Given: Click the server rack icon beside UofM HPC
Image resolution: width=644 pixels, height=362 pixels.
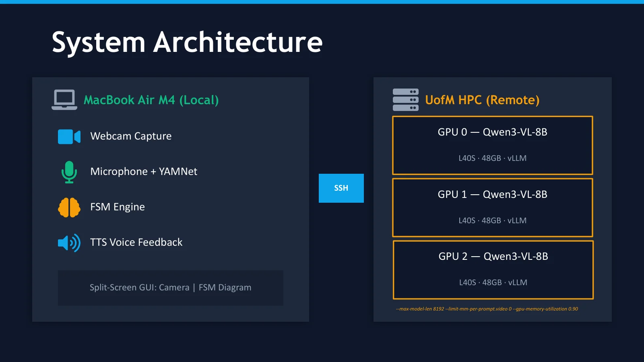Looking at the screenshot, I should (406, 100).
